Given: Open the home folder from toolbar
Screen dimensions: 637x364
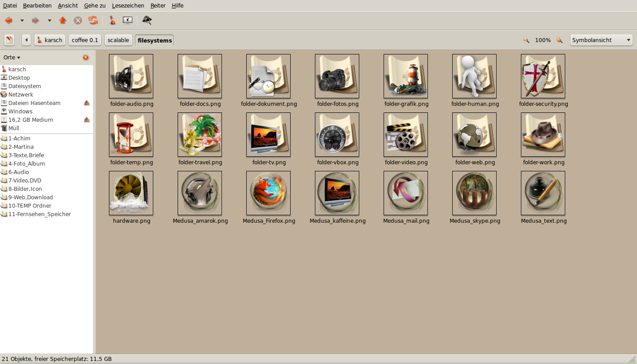Looking at the screenshot, I should tap(113, 20).
